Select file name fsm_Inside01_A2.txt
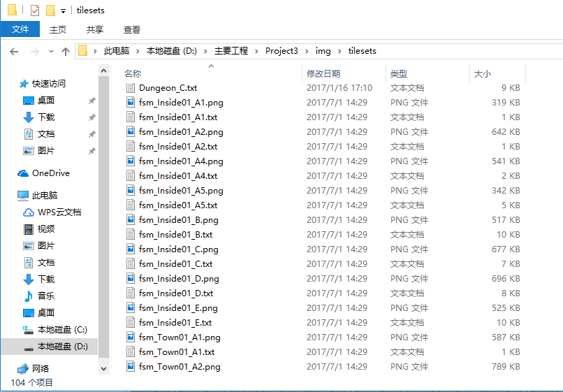The width and height of the screenshot is (563, 392). [x=178, y=147]
